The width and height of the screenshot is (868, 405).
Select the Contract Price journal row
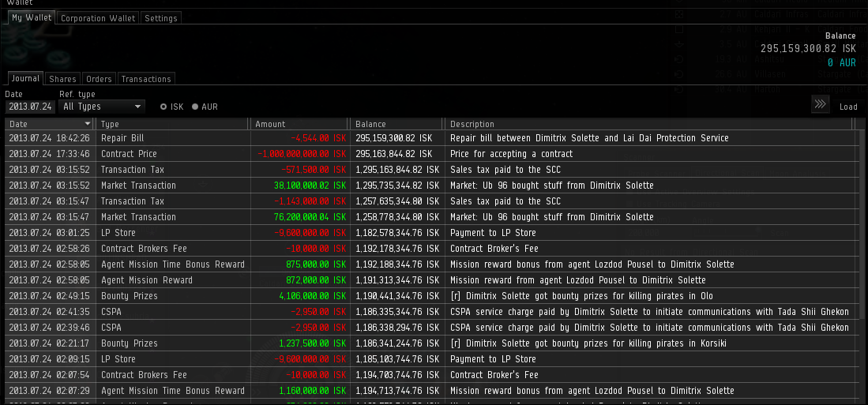[x=434, y=154]
